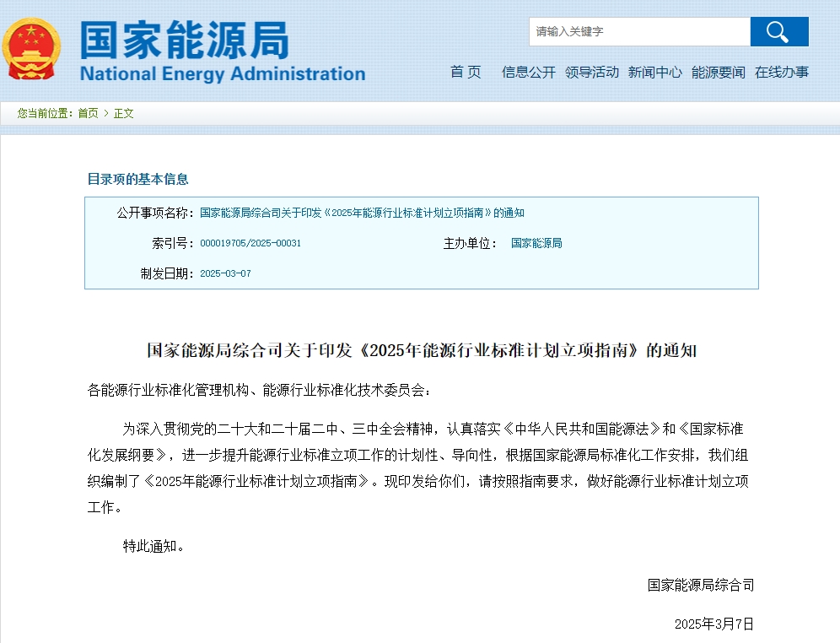
Task: Click the 主办单位 field label
Action: (470, 243)
